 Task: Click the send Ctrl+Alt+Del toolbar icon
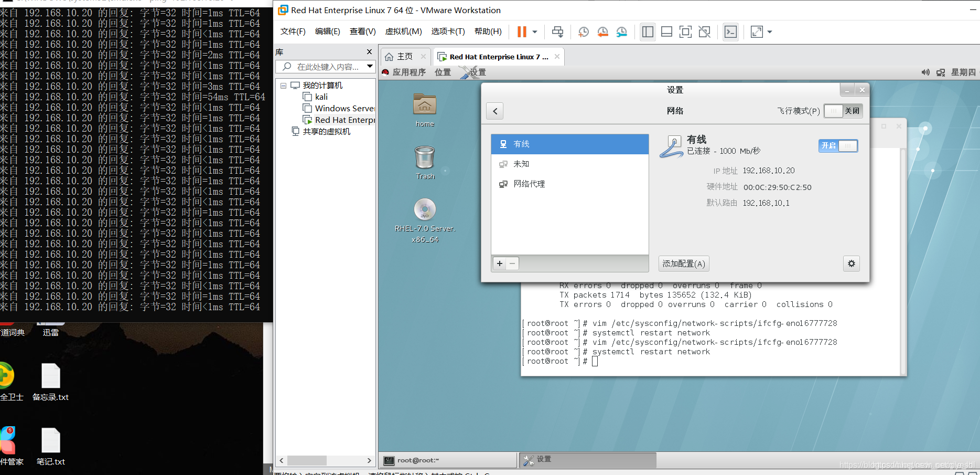[557, 32]
